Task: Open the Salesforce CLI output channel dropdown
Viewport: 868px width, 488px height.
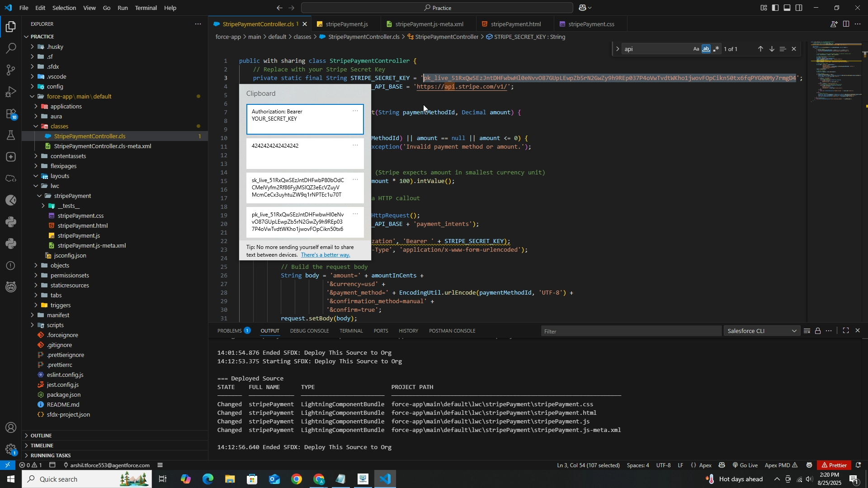Action: 762,331
